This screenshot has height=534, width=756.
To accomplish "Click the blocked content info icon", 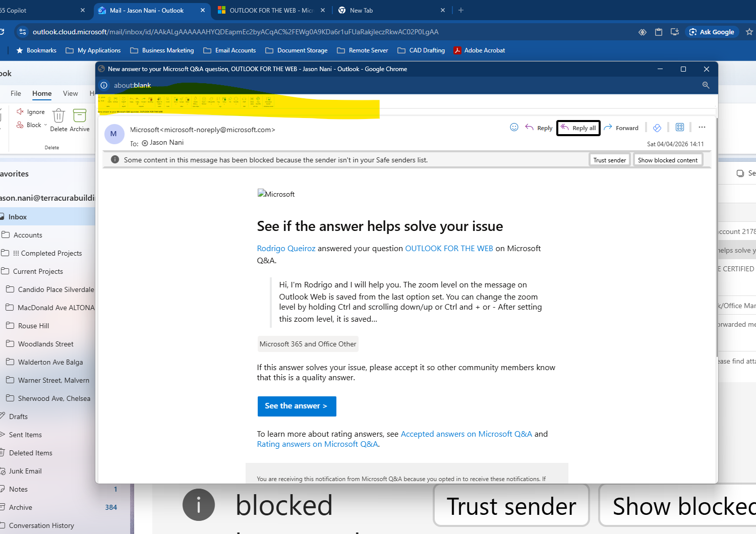I will [x=115, y=160].
